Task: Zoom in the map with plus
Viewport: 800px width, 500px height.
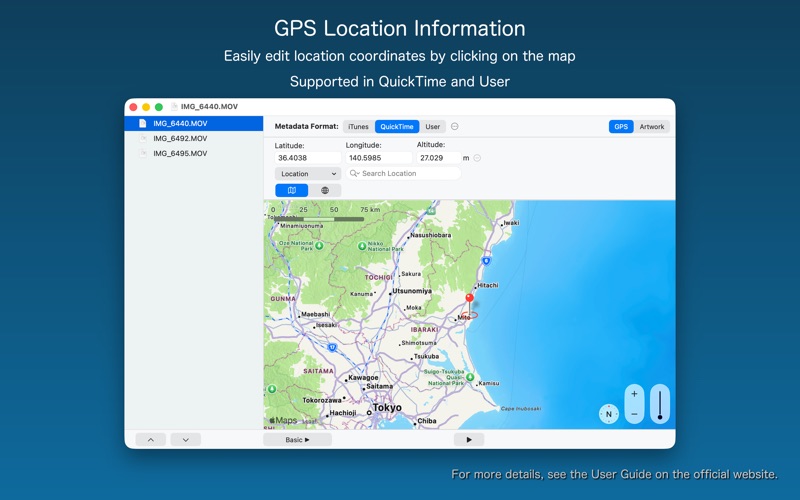Action: [634, 394]
